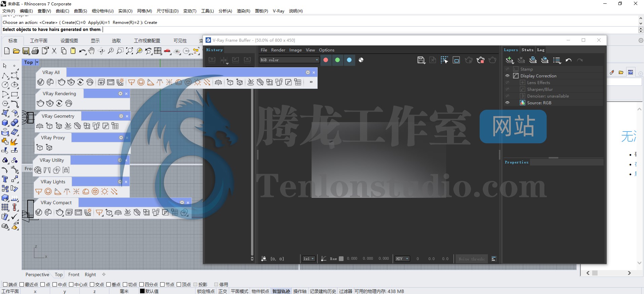Viewport: 644px width, 294px height.
Task: Undo layer change in Frame Buffer
Action: coord(569,60)
